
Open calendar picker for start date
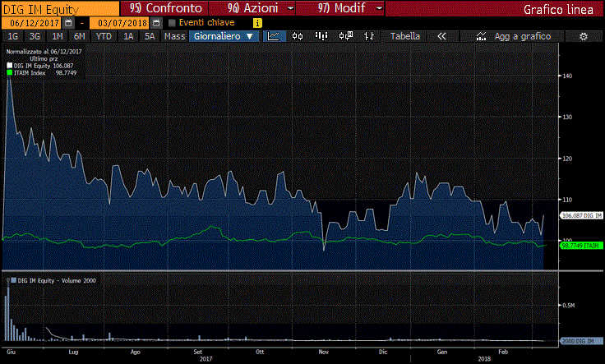(68, 23)
